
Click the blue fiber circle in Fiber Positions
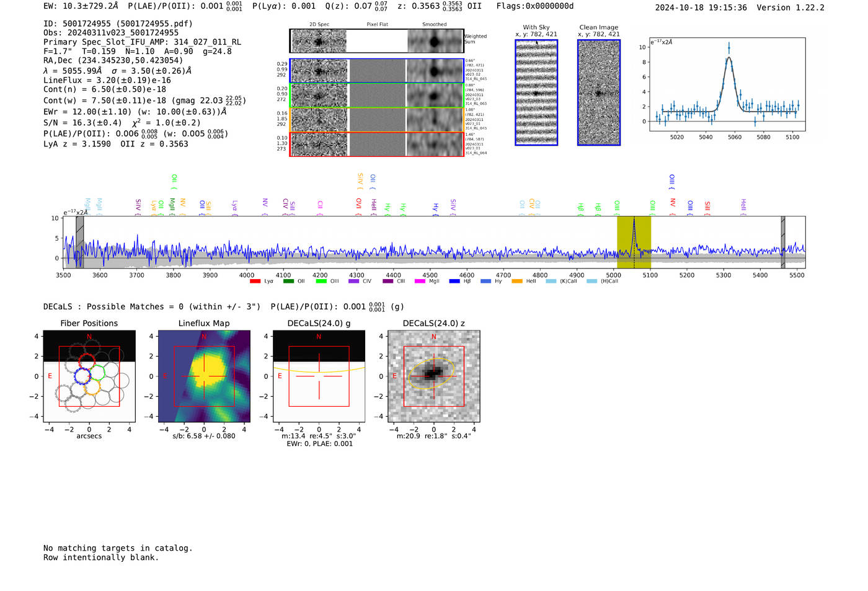[82, 376]
